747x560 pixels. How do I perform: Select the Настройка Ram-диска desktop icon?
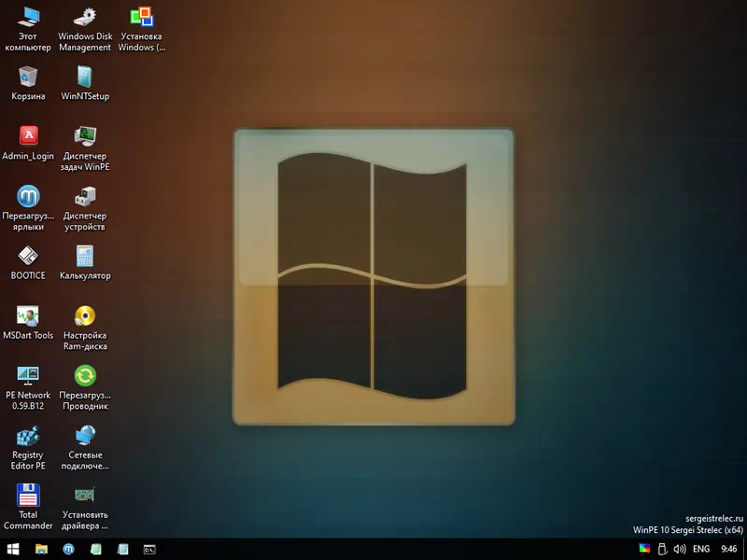point(85,329)
